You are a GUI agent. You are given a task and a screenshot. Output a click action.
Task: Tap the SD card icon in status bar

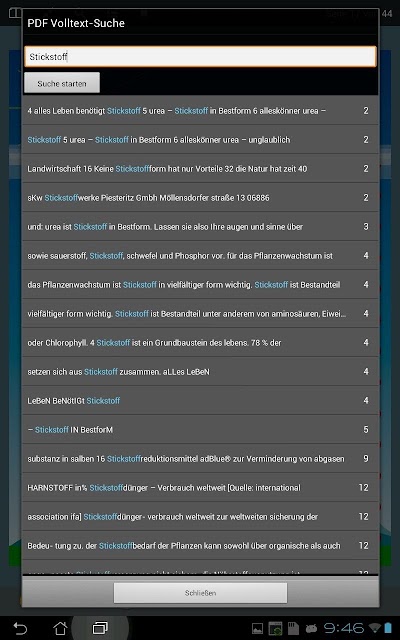293,628
